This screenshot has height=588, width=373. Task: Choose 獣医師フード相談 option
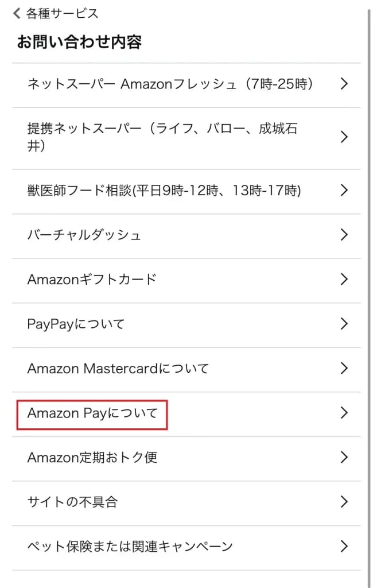(x=164, y=190)
